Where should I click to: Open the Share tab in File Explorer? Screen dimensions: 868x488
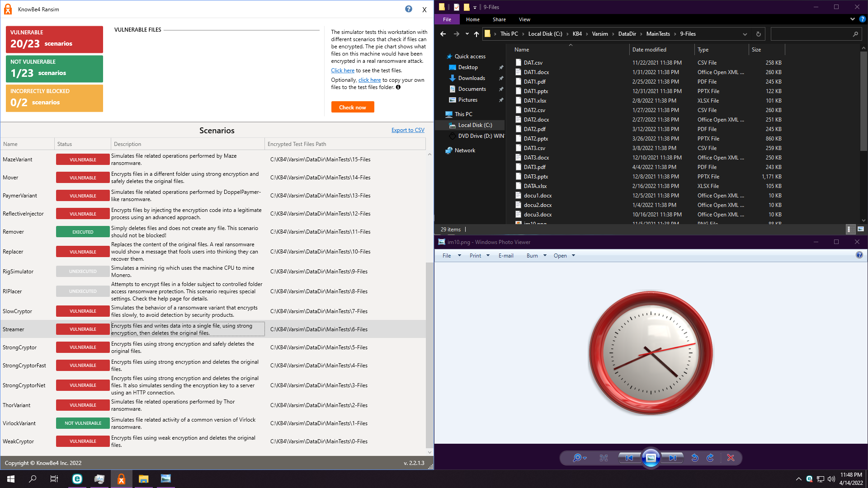click(x=499, y=19)
